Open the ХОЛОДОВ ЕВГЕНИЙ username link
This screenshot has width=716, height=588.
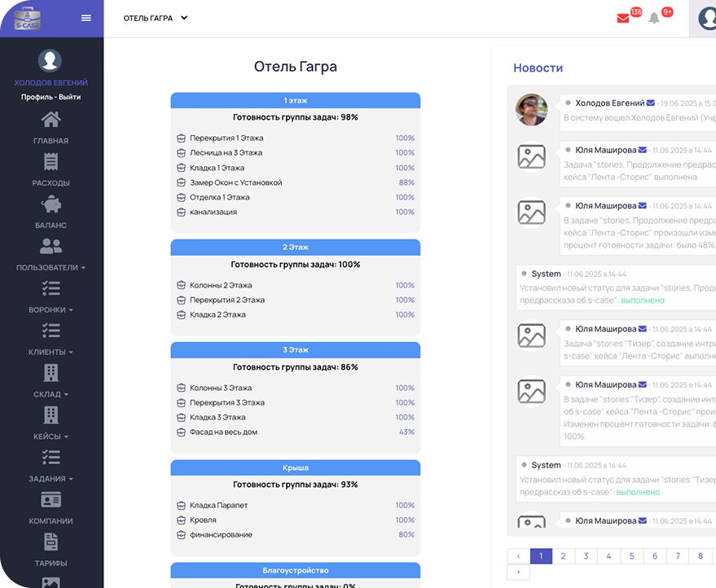click(51, 82)
